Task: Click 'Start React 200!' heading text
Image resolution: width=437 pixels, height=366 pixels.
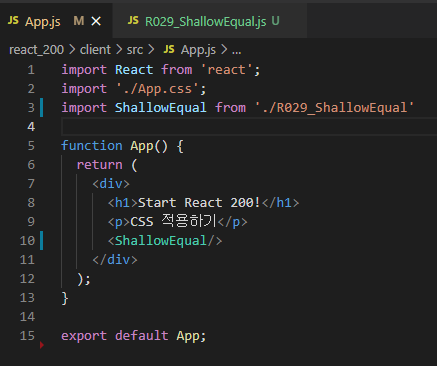Action: point(199,203)
